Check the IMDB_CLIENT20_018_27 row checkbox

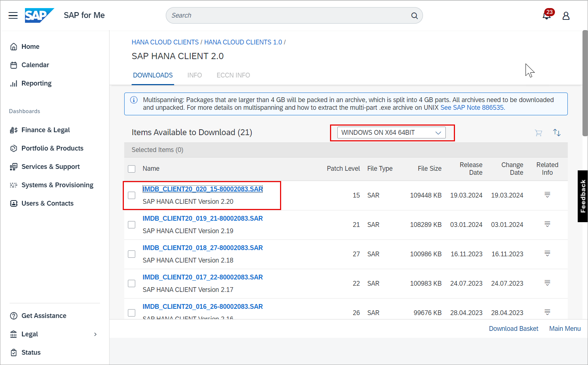pos(132,254)
